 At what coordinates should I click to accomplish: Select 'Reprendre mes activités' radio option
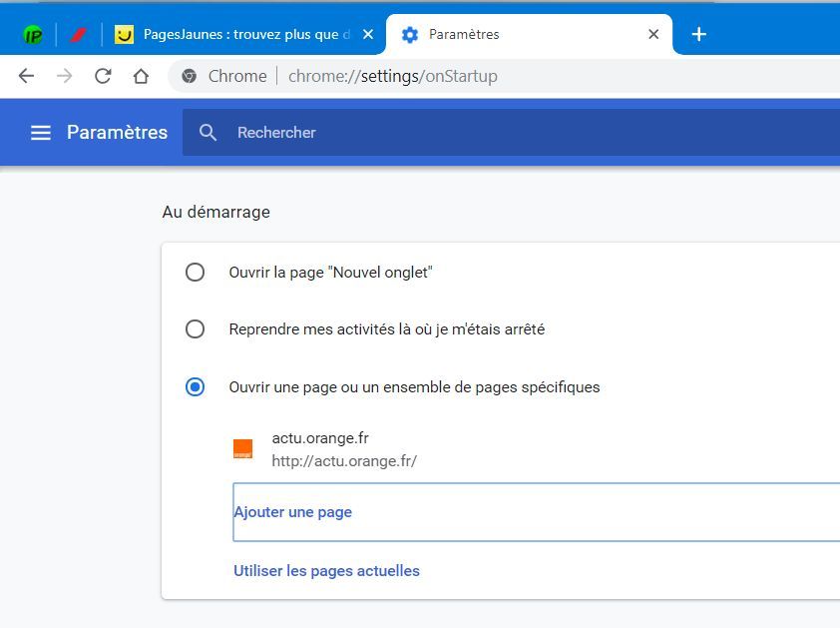point(196,328)
